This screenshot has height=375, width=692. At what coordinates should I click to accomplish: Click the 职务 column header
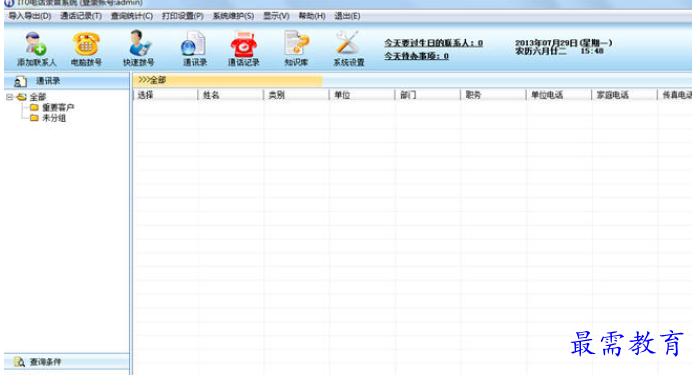493,95
